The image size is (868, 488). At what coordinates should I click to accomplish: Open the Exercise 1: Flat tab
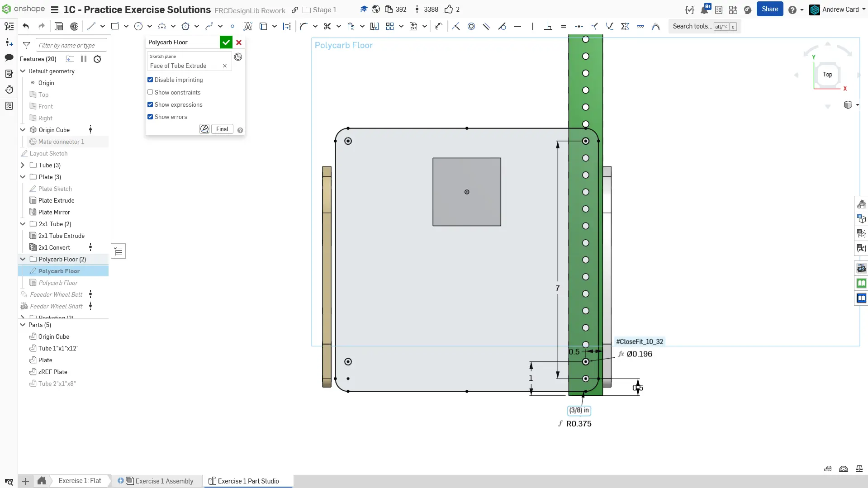[80, 481]
